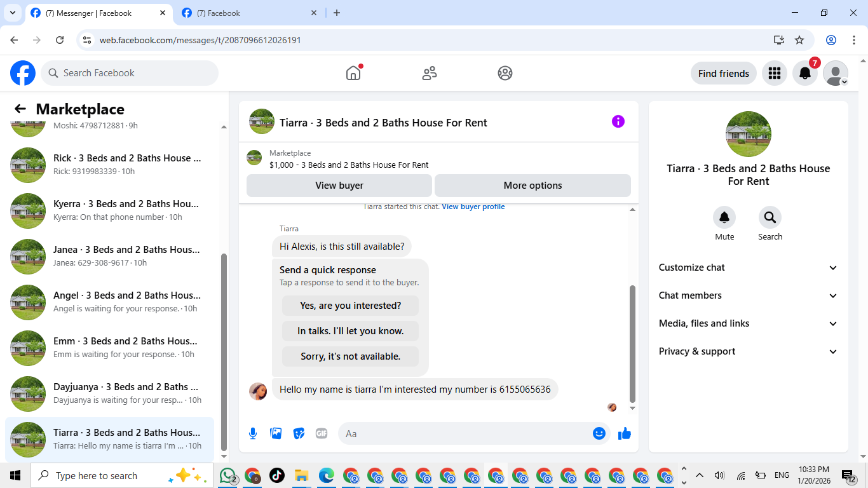The width and height of the screenshot is (868, 488).
Task: Send quick response 'Sorry, it's not available.'
Action: 351,356
